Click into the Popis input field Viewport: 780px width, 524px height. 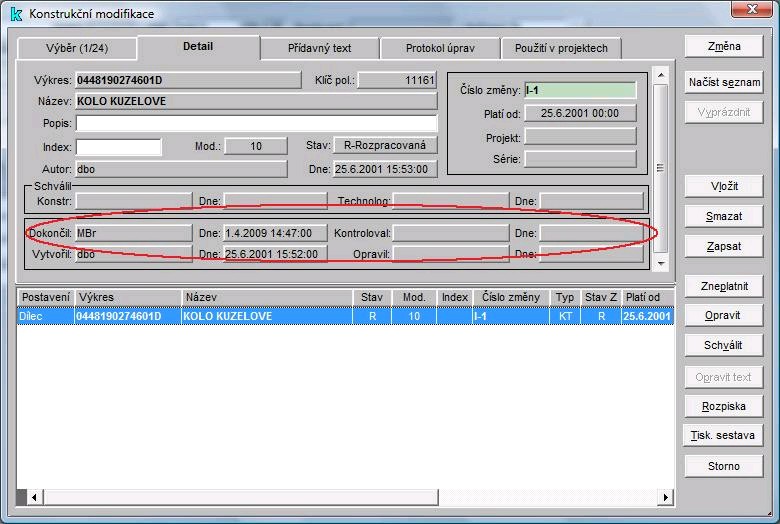click(257, 123)
